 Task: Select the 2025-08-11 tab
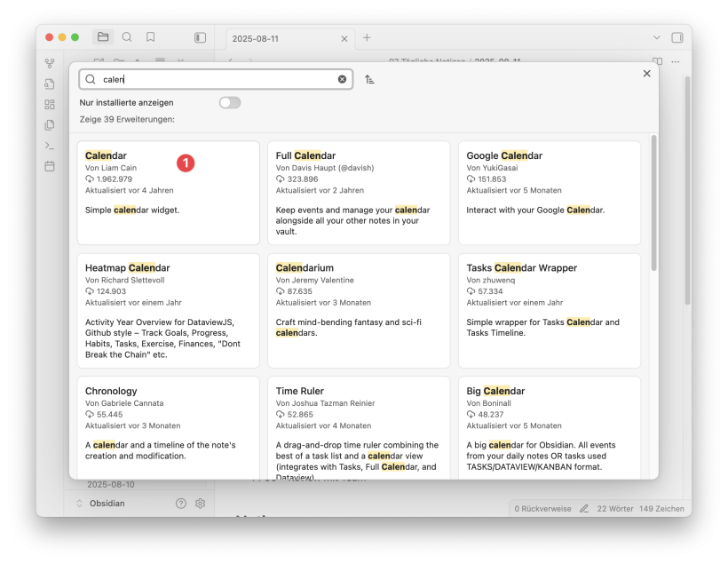(290, 39)
